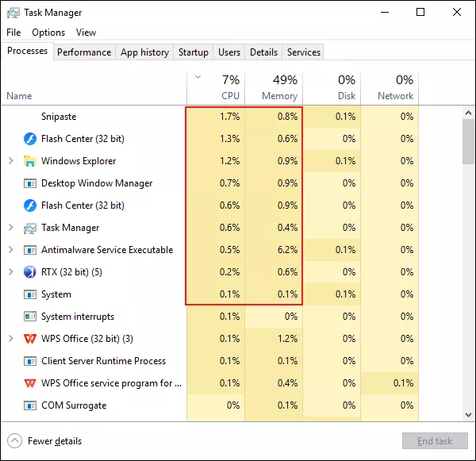Image resolution: width=476 pixels, height=461 pixels.
Task: Select the System interrupts process name
Action: click(78, 317)
